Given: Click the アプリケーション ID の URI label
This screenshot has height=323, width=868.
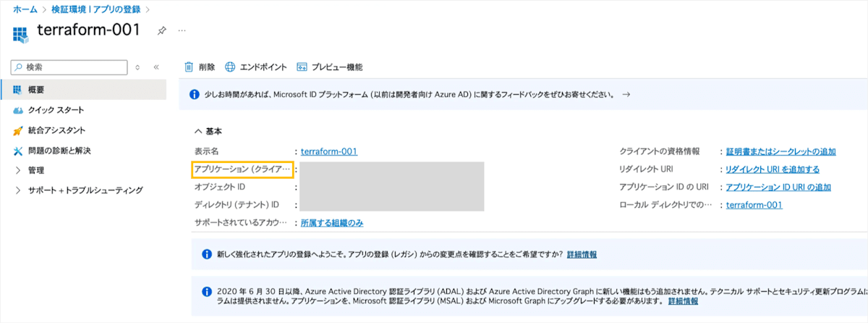Looking at the screenshot, I should tap(664, 187).
